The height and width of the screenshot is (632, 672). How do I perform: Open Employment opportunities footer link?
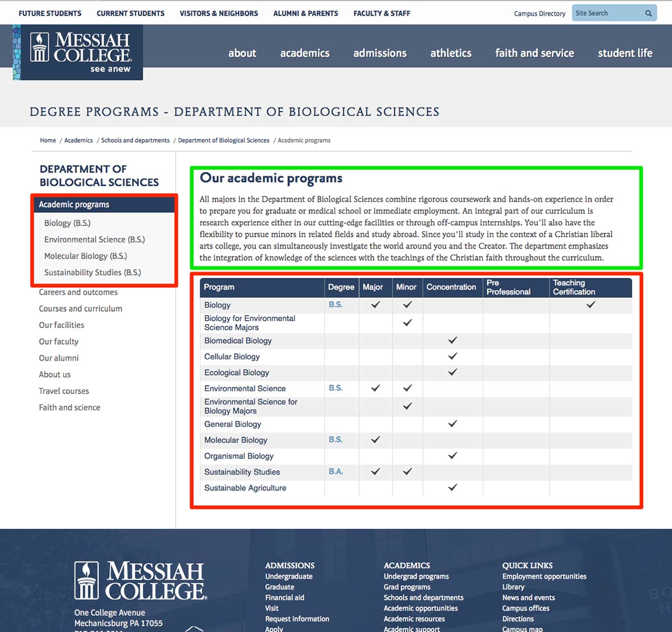pos(544,577)
